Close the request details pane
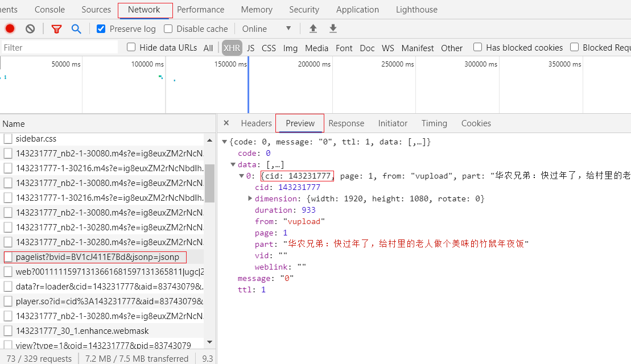This screenshot has height=364, width=631. pos(226,123)
